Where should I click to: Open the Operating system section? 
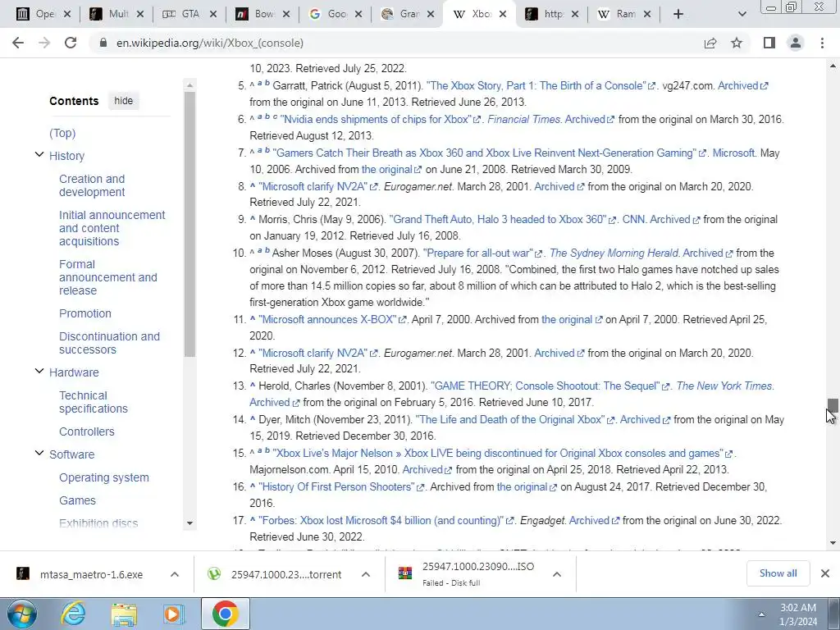(x=104, y=478)
